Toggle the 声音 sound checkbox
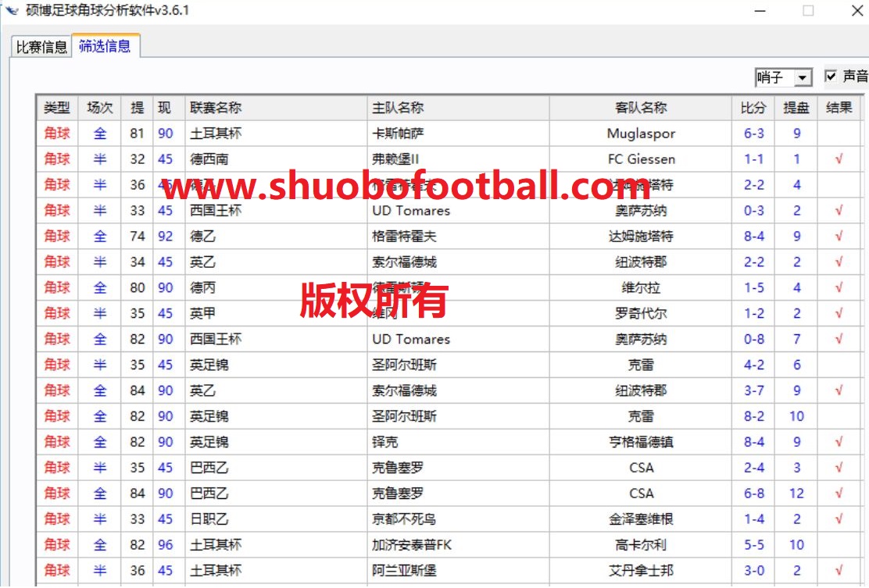 point(831,77)
